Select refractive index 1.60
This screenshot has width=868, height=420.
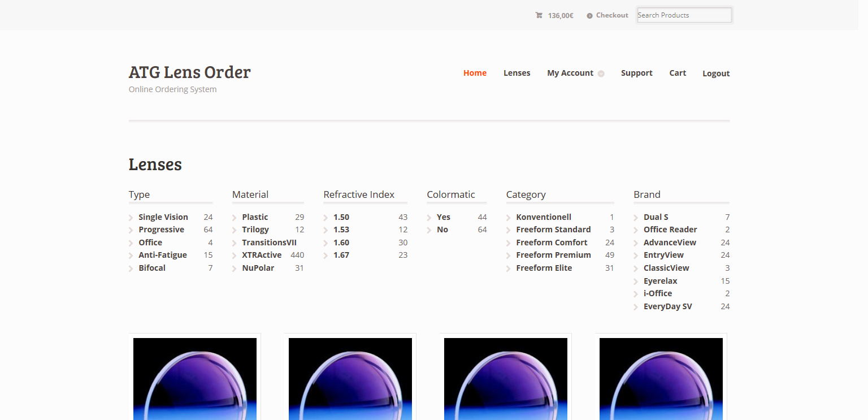(x=341, y=243)
